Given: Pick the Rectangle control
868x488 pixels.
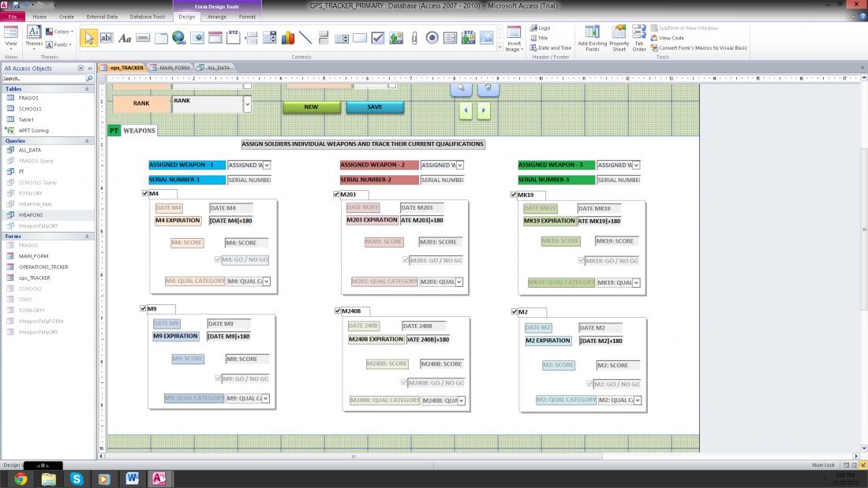Looking at the screenshot, I should tap(360, 38).
